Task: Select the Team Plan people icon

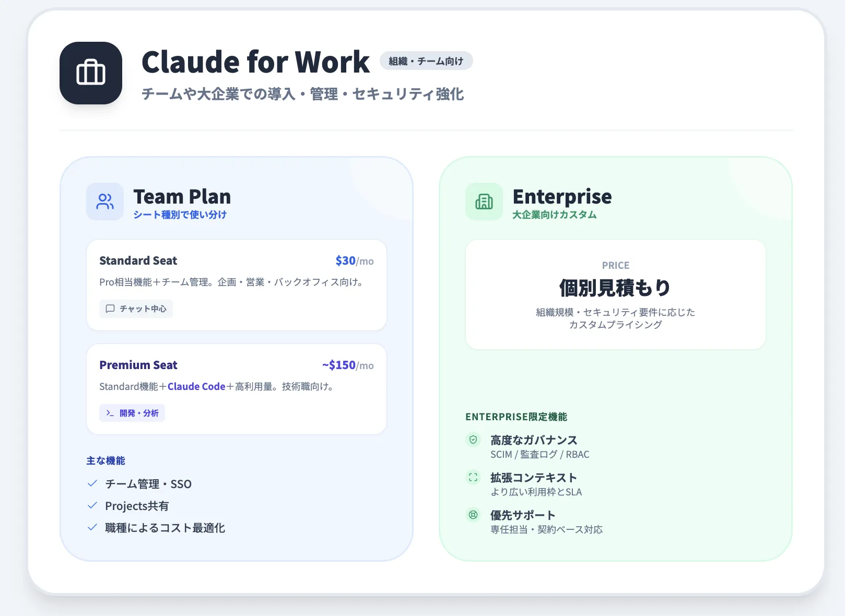Action: pyautogui.click(x=104, y=202)
